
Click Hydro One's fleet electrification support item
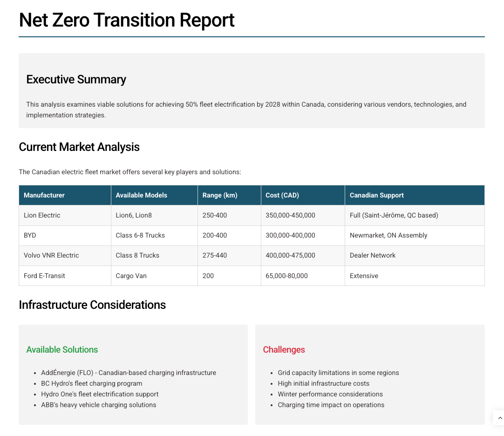click(x=100, y=394)
